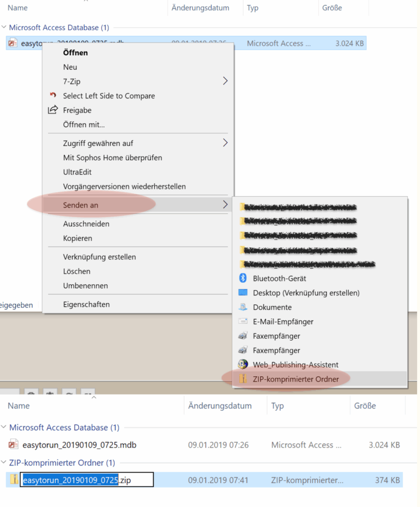
Task: Select easytorun_20190109_0725.mdb in the lower list
Action: 79,445
